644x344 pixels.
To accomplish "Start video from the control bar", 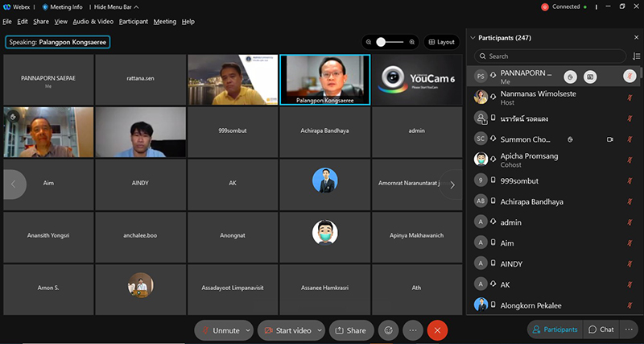I will pyautogui.click(x=287, y=330).
